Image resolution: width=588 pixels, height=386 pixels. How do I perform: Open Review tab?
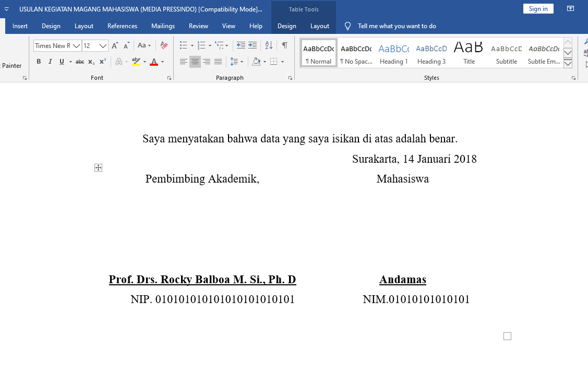tap(198, 26)
